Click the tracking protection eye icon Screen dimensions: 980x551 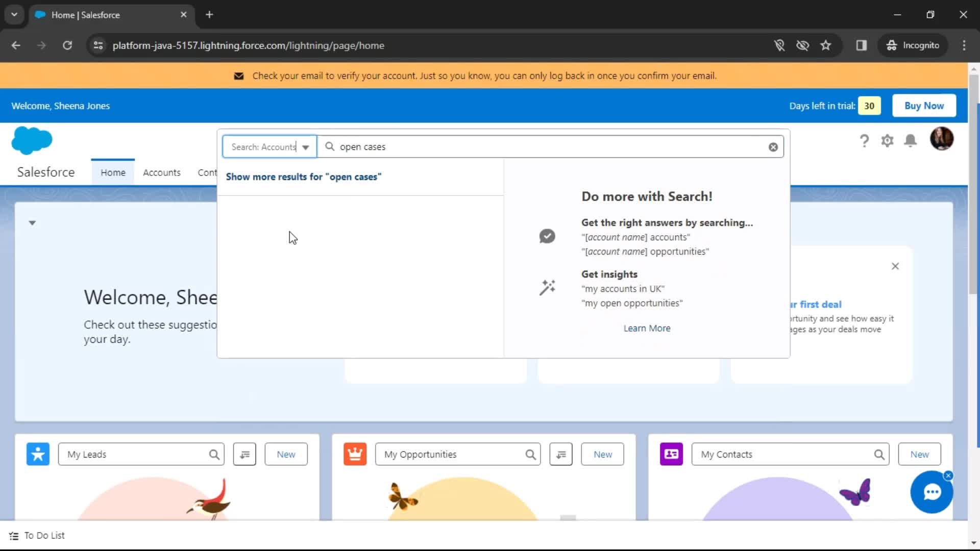click(x=802, y=45)
